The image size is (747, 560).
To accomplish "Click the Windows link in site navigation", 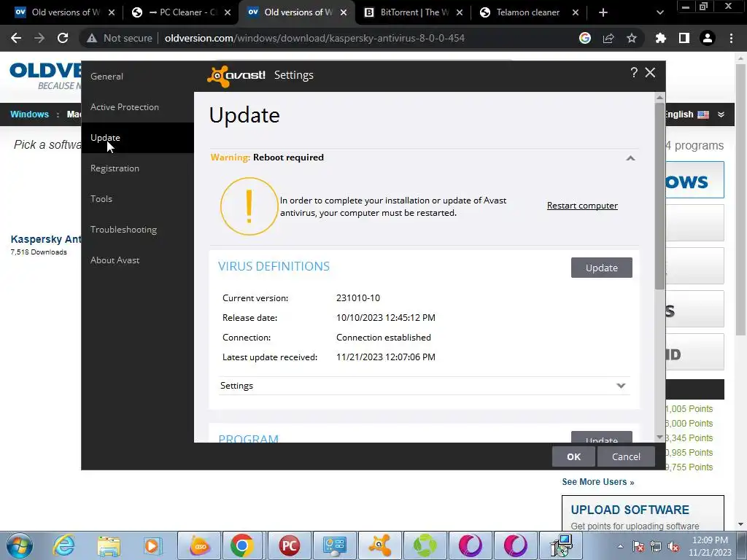I will click(29, 114).
